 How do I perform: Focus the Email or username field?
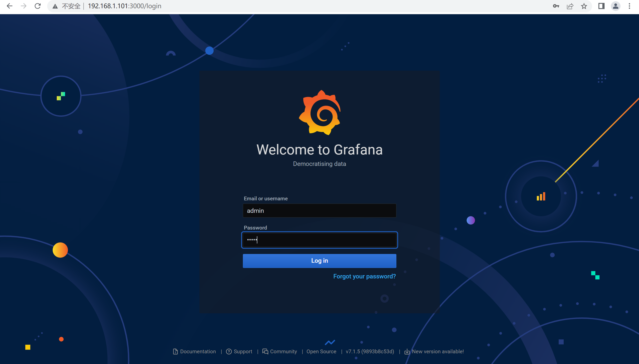point(319,211)
